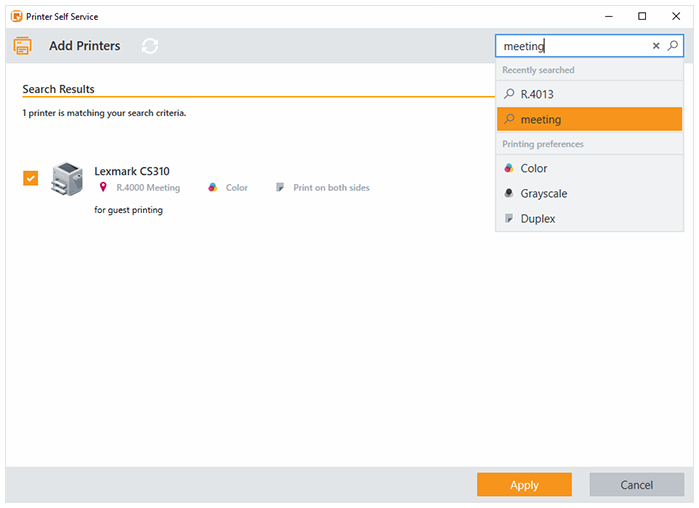
Task: Click the color icon in printer details
Action: click(213, 187)
